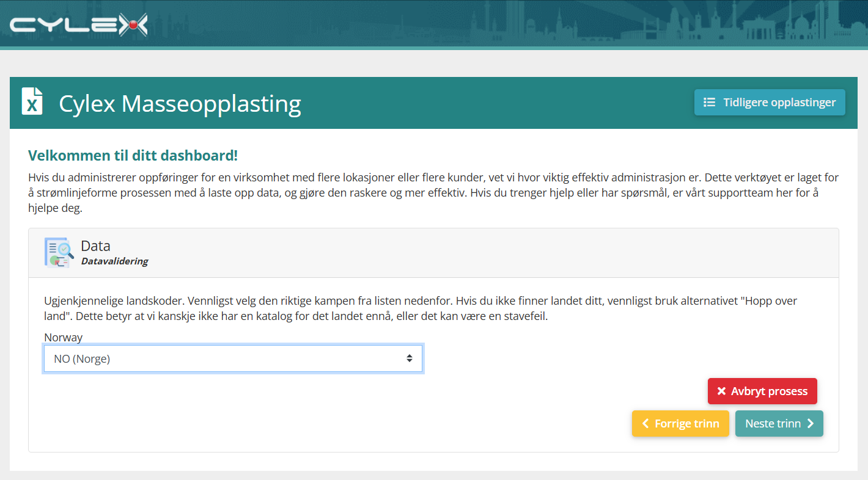This screenshot has height=480, width=868.
Task: Click the city skyline header banner
Action: point(507,23)
